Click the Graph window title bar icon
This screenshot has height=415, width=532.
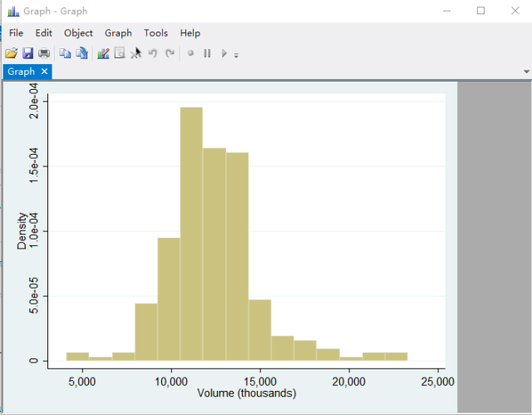coord(13,11)
